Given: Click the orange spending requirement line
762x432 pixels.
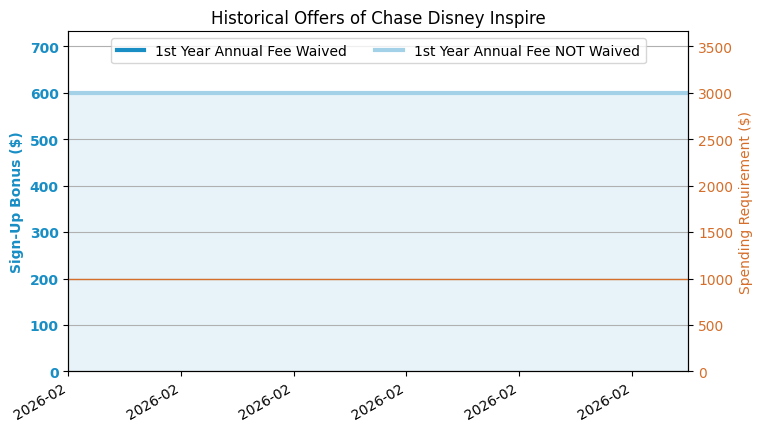Looking at the screenshot, I should [378, 279].
